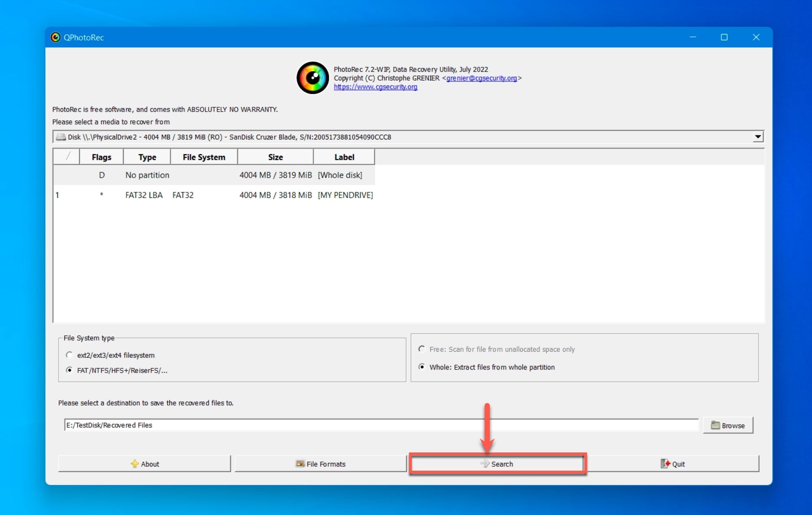
Task: Select the No partition Whole disk row
Action: (214, 175)
